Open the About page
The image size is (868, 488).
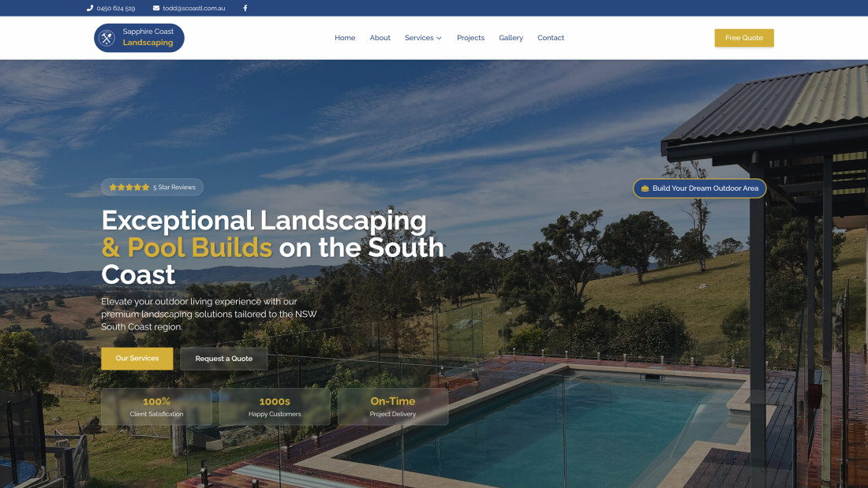[x=380, y=38]
